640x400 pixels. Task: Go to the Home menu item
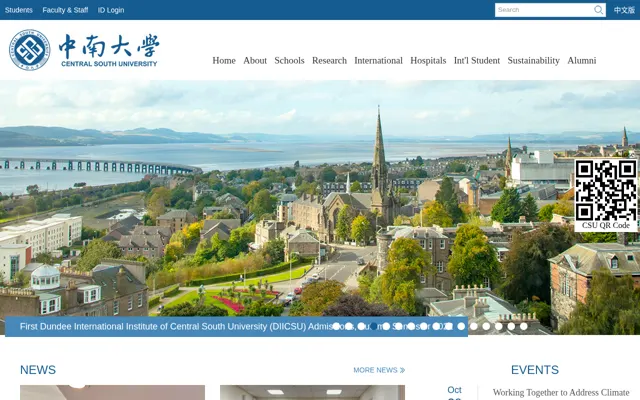point(224,60)
